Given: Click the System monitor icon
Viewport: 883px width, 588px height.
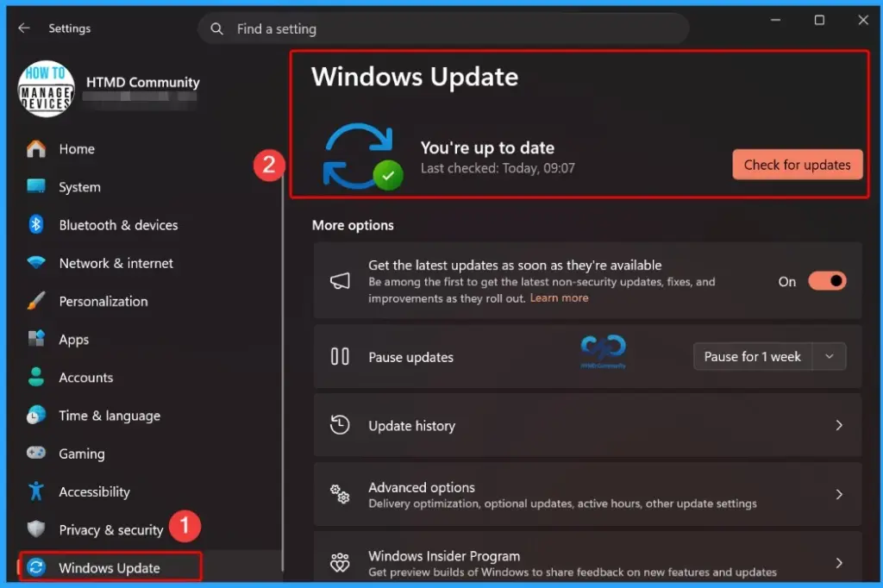Looking at the screenshot, I should (x=36, y=186).
